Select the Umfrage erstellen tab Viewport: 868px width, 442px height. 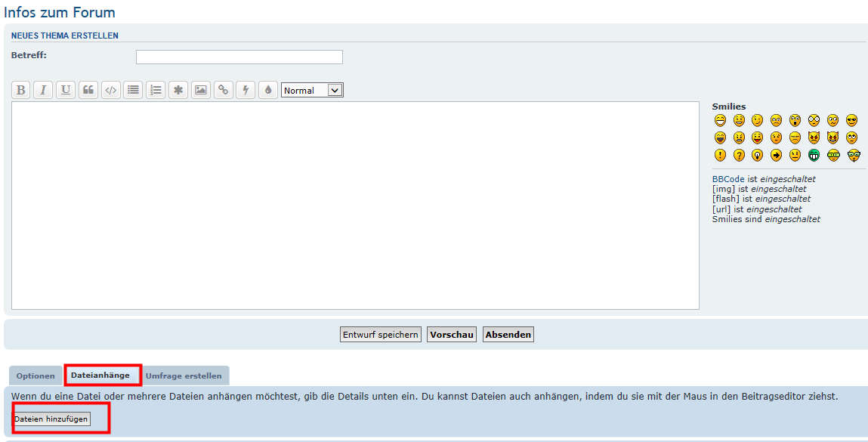pos(184,376)
